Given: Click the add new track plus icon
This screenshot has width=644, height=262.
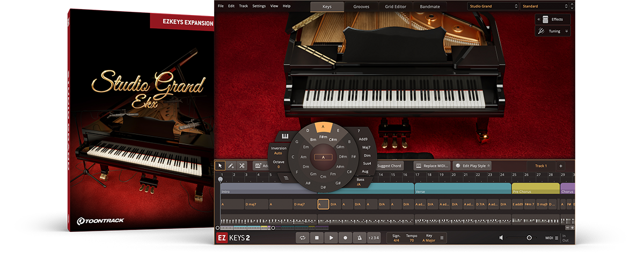Looking at the screenshot, I should [x=561, y=166].
